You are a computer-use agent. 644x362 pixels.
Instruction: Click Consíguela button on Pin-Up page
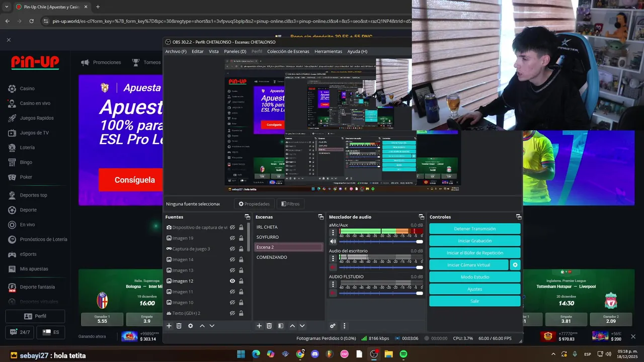tap(134, 180)
